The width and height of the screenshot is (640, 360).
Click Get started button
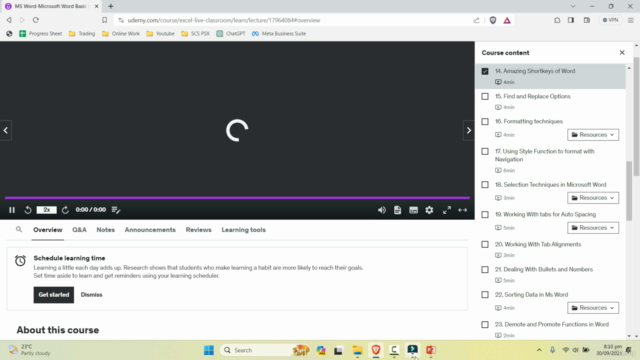click(54, 295)
